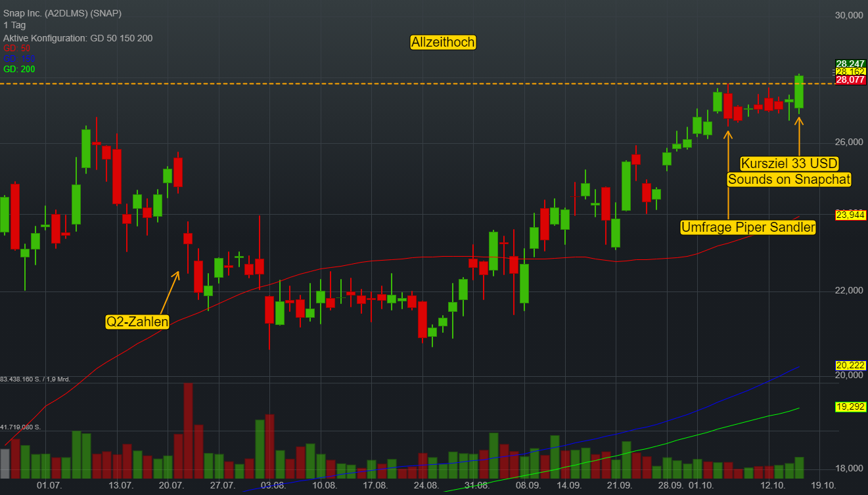Screen dimensions: 868x495
Task: Click the 26,000 price axis label
Action: click(x=850, y=142)
